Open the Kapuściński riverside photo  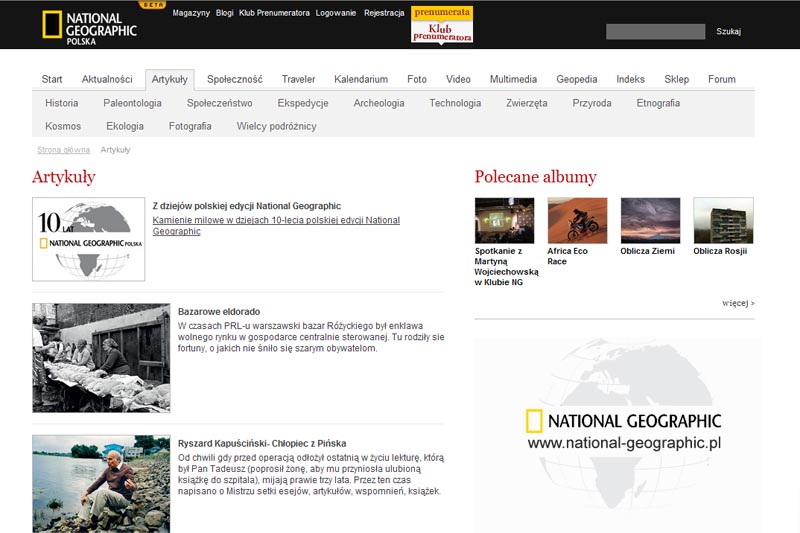[x=101, y=484]
